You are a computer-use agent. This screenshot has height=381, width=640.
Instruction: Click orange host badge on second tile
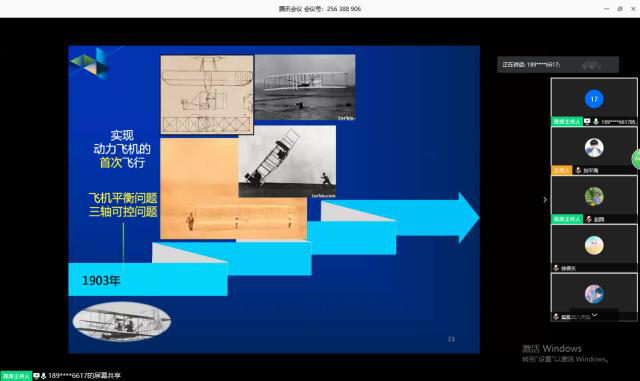tap(562, 170)
